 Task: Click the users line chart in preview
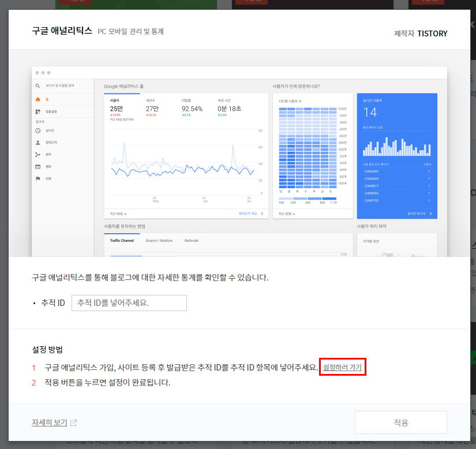point(183,162)
